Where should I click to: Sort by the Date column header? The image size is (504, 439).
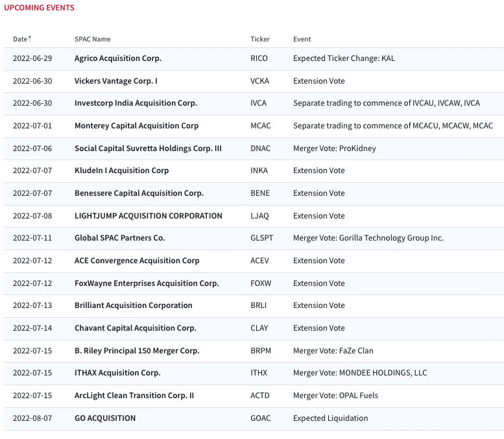22,39
